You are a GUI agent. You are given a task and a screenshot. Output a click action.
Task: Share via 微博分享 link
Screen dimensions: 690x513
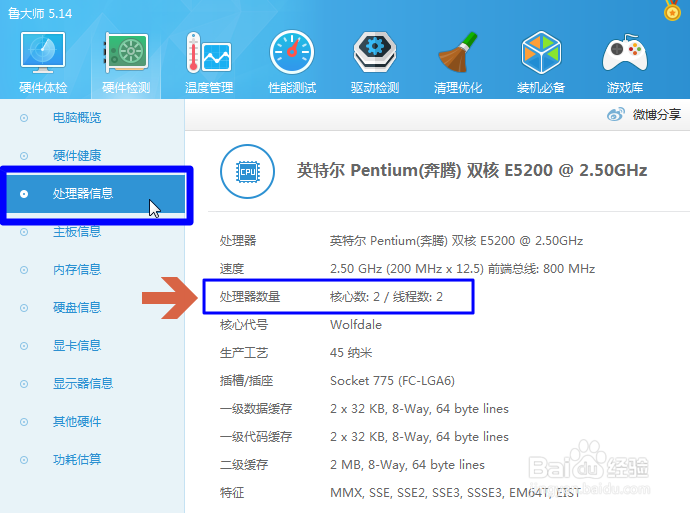[x=657, y=114]
